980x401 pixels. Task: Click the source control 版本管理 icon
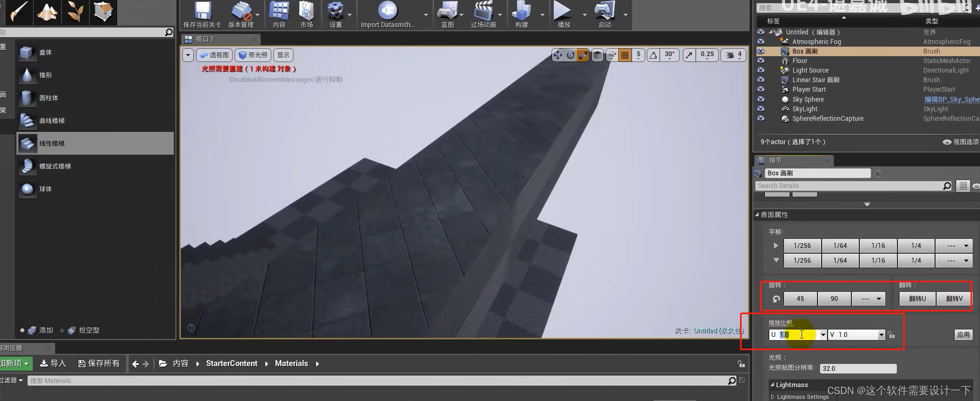click(x=241, y=14)
